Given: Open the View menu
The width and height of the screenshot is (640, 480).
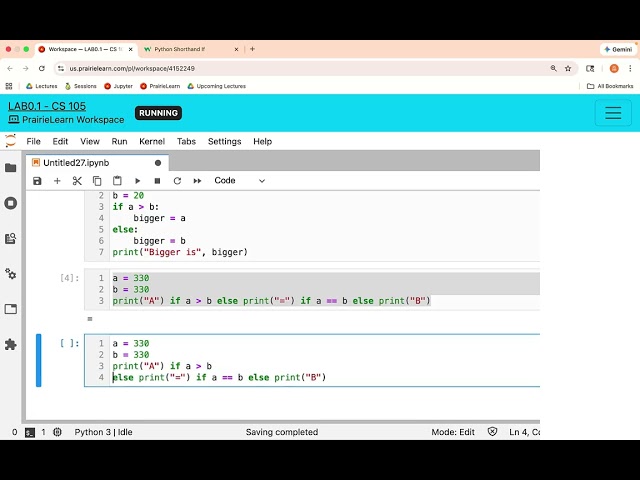Looking at the screenshot, I should [90, 141].
